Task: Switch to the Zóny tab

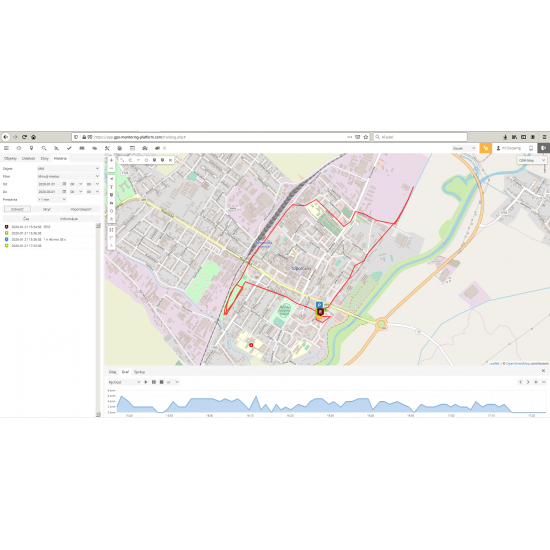Action: tap(45, 159)
